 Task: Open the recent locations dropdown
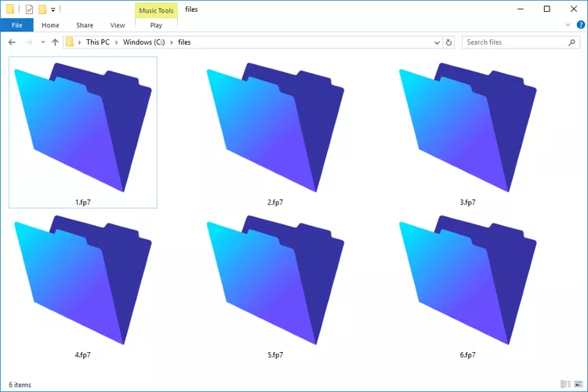(x=43, y=42)
